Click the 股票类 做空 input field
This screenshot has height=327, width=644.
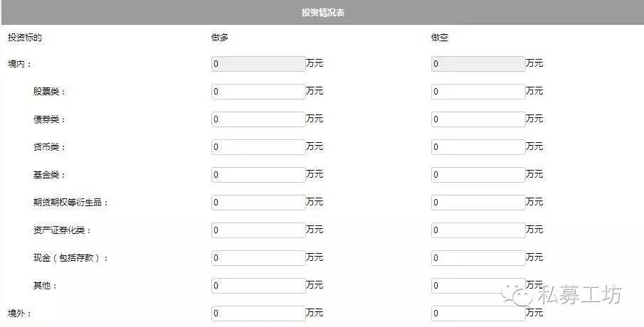pos(478,92)
